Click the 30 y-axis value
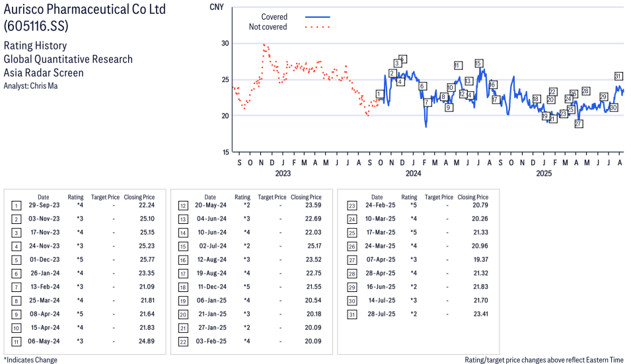 pos(225,43)
